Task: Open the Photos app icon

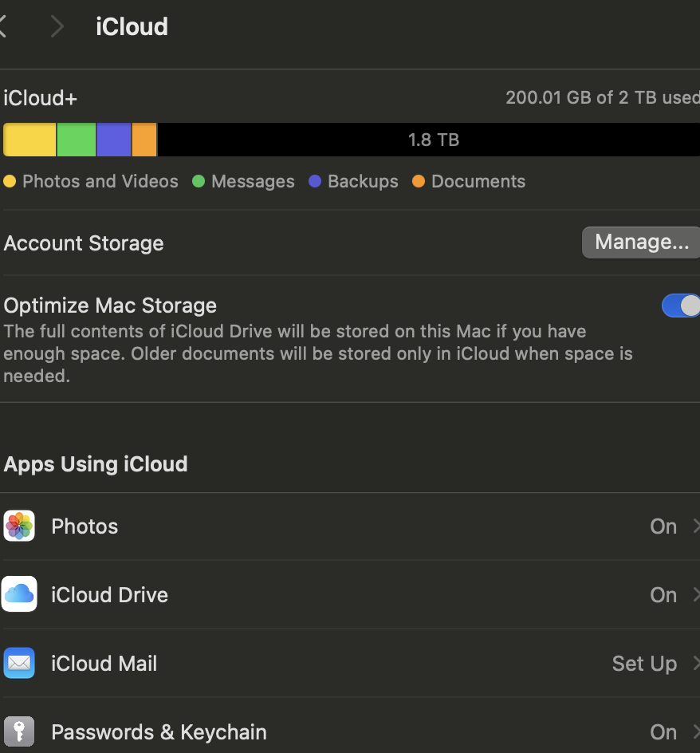Action: click(x=19, y=526)
